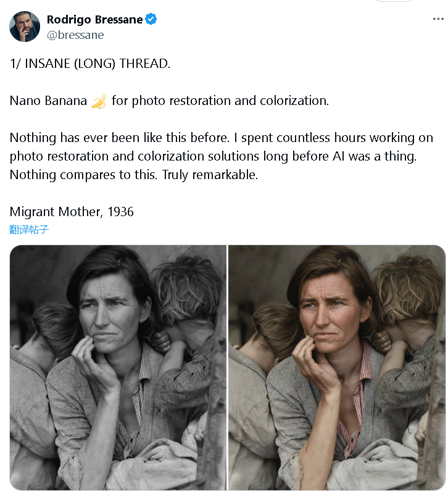Click the 'Migrant Mother, 1936' caption text
The image size is (448, 494).
72,212
